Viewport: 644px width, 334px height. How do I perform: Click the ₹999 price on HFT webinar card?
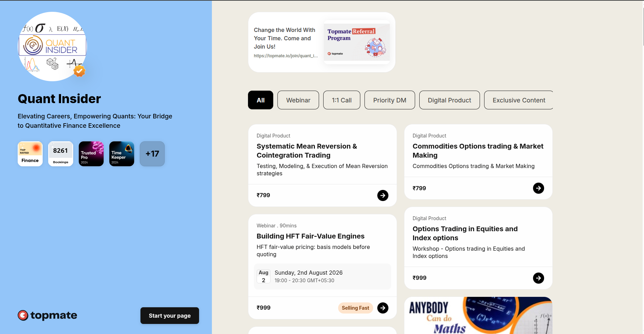point(264,308)
